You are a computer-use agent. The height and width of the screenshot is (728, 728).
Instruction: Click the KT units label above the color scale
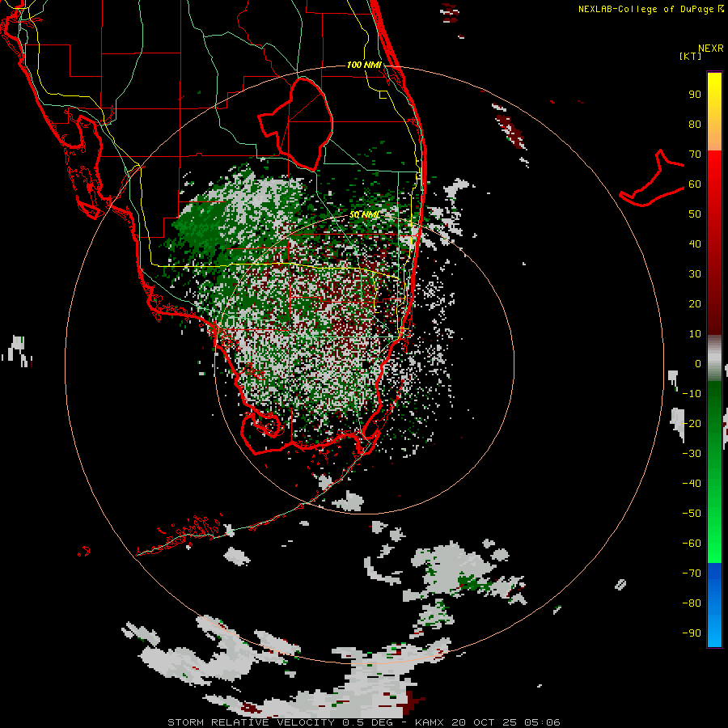click(x=691, y=56)
